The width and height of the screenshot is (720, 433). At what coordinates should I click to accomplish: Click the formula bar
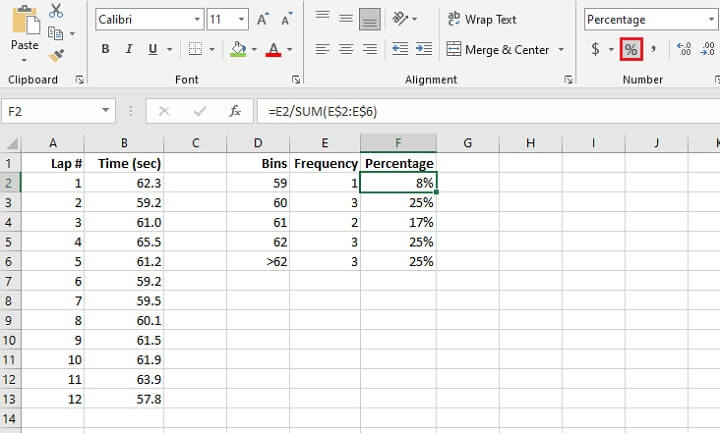[489, 112]
